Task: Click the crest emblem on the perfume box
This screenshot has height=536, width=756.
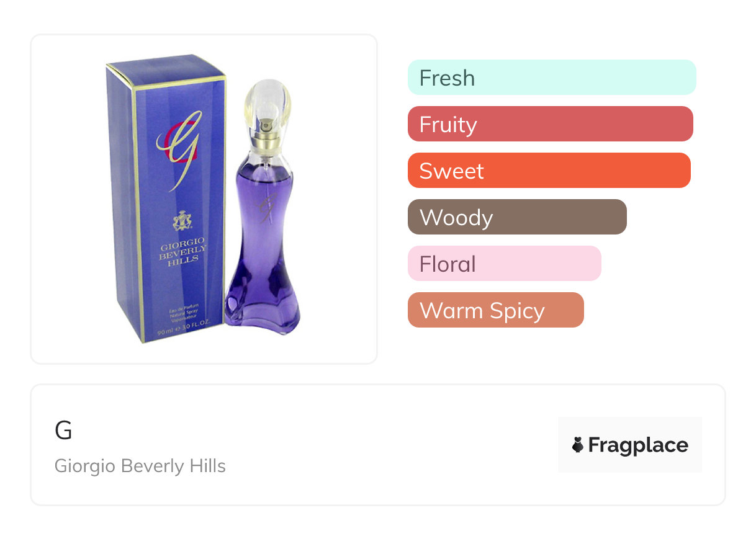Action: [x=182, y=221]
